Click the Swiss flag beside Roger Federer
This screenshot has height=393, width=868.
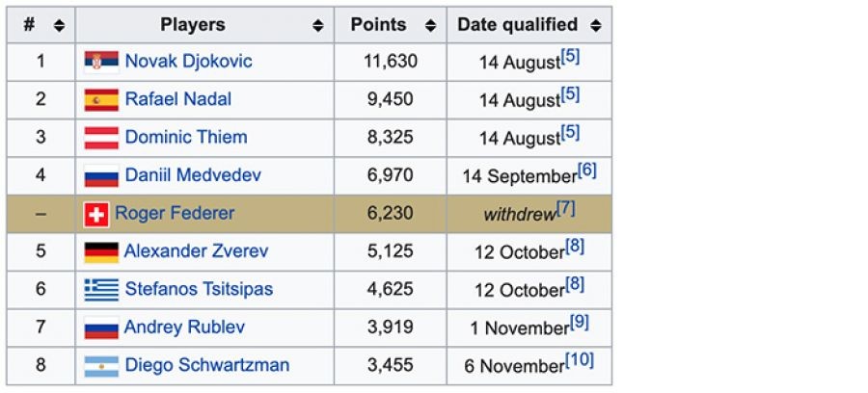95,214
